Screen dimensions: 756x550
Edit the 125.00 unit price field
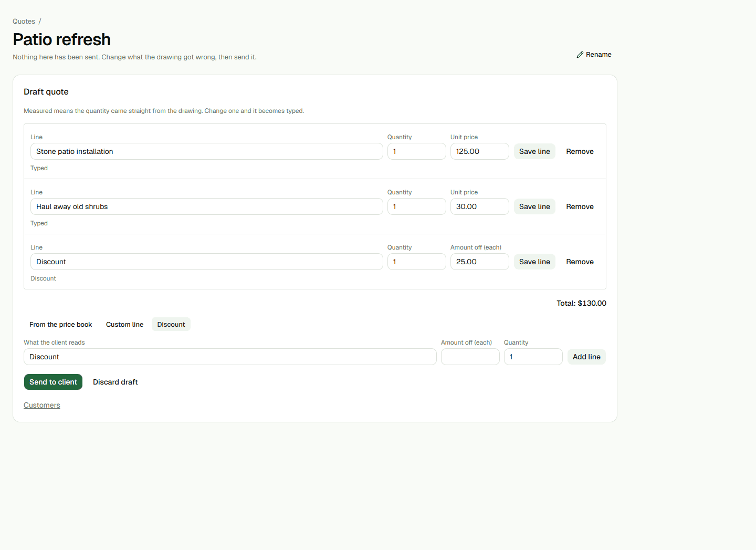pos(480,151)
